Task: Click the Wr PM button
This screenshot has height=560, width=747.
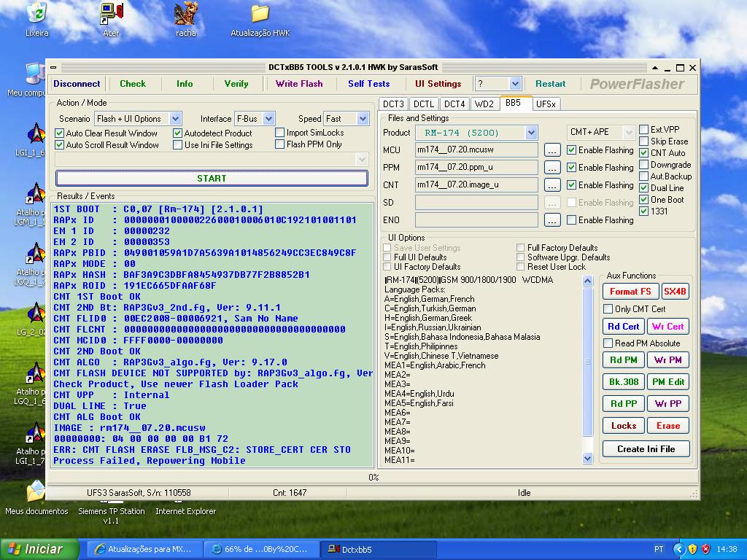Action: [x=668, y=360]
